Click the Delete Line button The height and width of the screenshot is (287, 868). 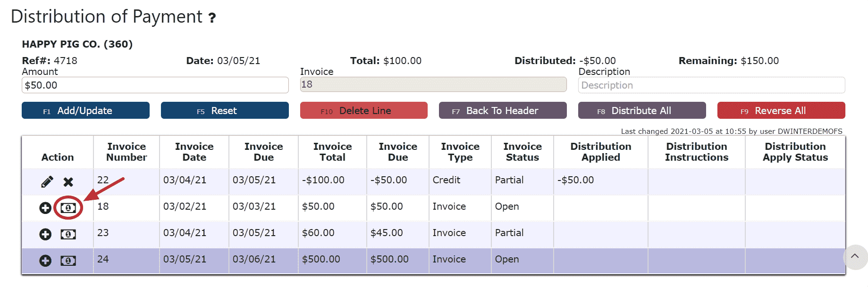point(363,111)
